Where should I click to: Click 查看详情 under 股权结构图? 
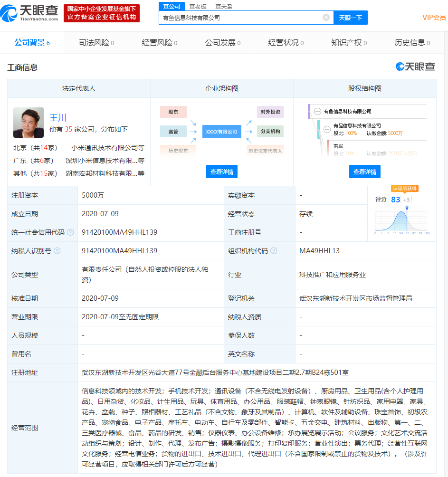(x=365, y=172)
